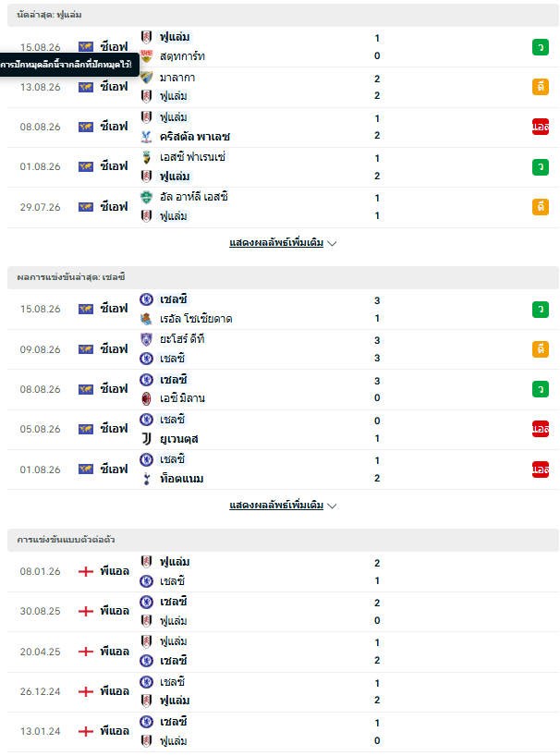The height and width of the screenshot is (756, 560).
Task: Click the Stuttgart team crest icon
Action: 147,56
